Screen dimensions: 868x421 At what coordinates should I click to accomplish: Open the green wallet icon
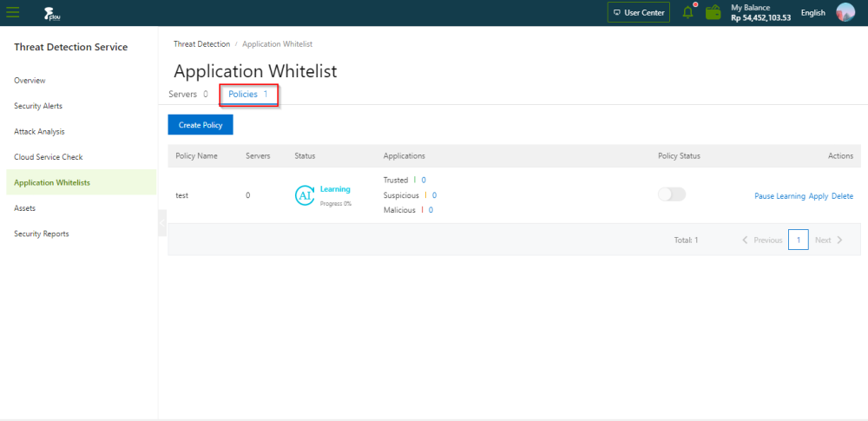(713, 12)
